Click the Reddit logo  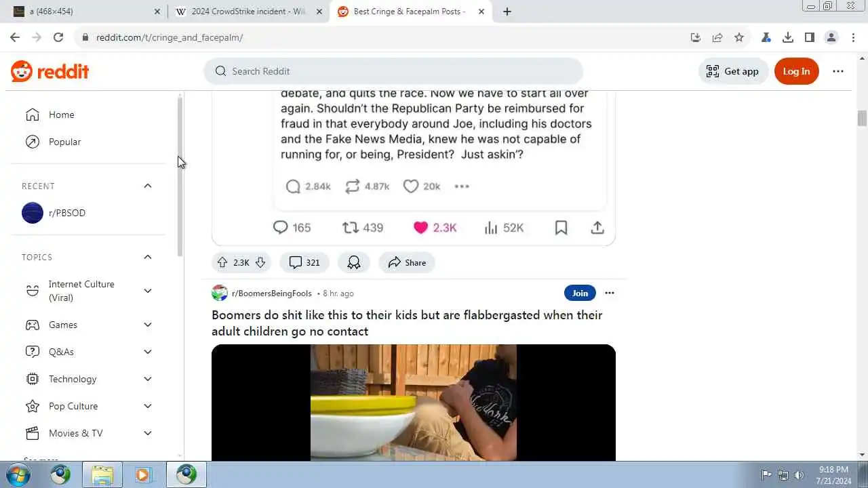click(x=50, y=71)
